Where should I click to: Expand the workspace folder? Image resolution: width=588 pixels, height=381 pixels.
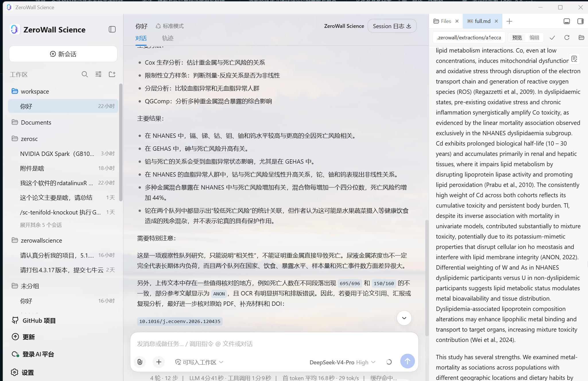63,91
